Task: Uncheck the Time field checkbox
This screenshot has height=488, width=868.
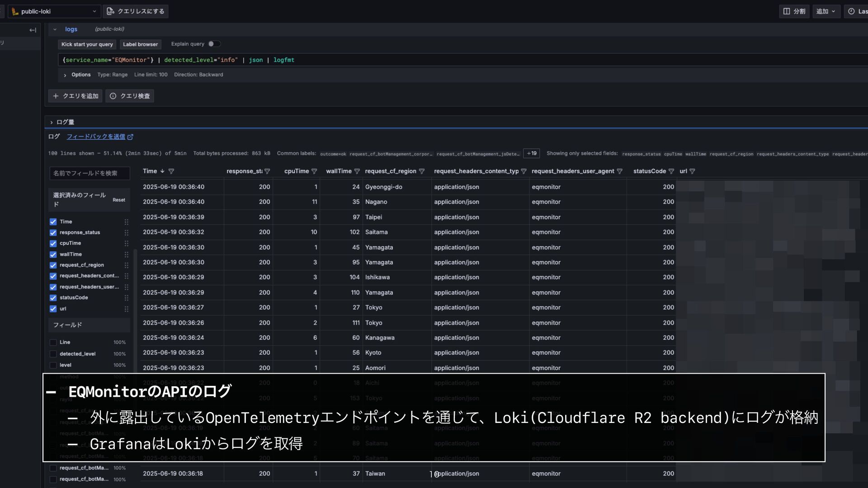Action: tap(53, 222)
